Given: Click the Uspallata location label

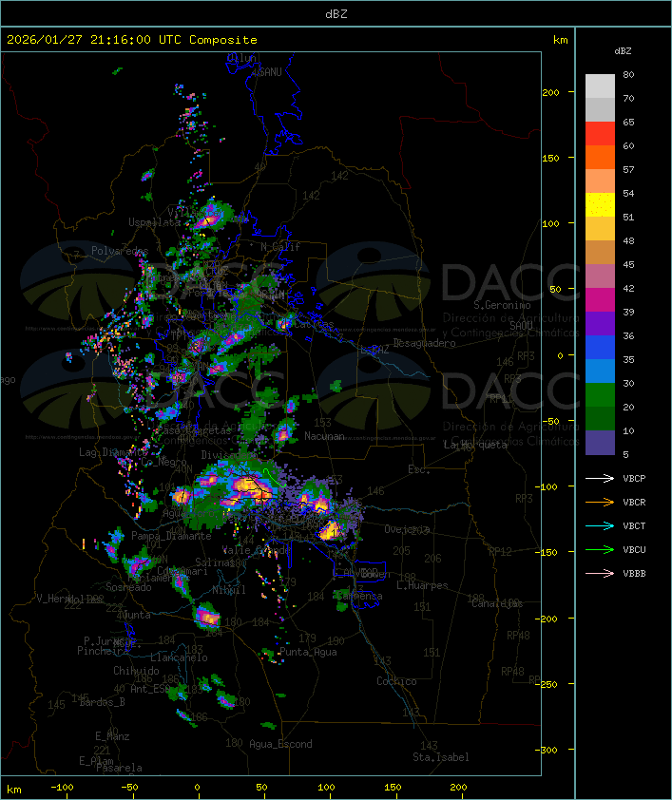Looking at the screenshot, I should (154, 222).
